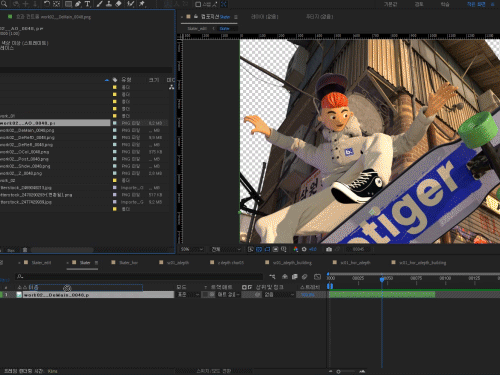The image size is (500, 375).
Task: Select the Type tool in the toolbar
Action: [x=87, y=4]
